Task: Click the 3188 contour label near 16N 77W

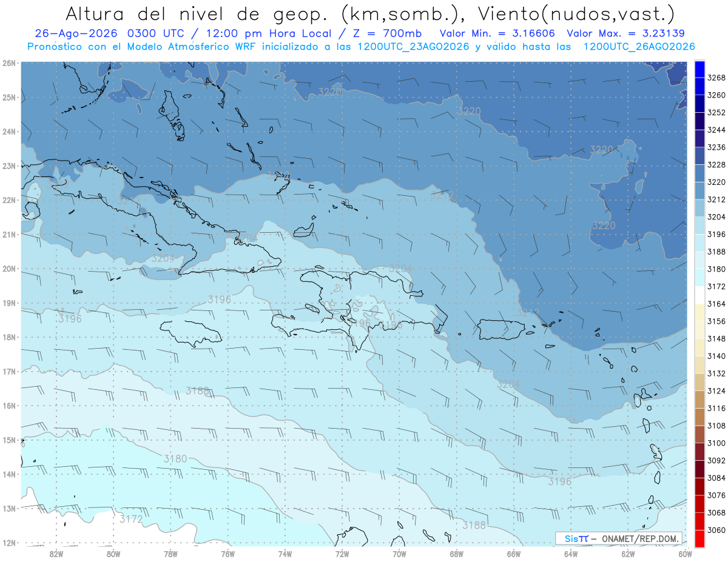Action: pyautogui.click(x=198, y=390)
